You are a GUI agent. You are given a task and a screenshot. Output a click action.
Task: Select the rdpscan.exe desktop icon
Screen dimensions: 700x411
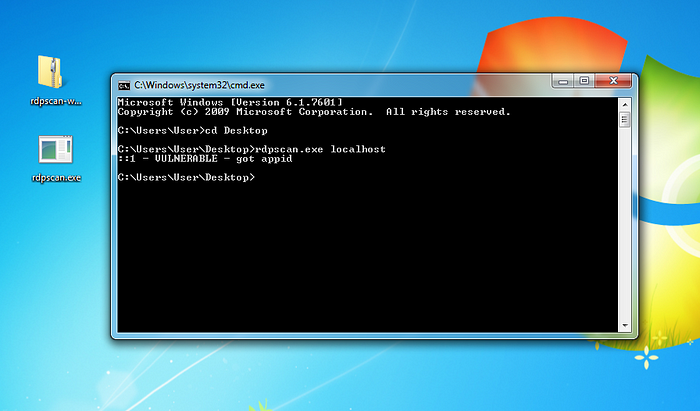(x=56, y=149)
